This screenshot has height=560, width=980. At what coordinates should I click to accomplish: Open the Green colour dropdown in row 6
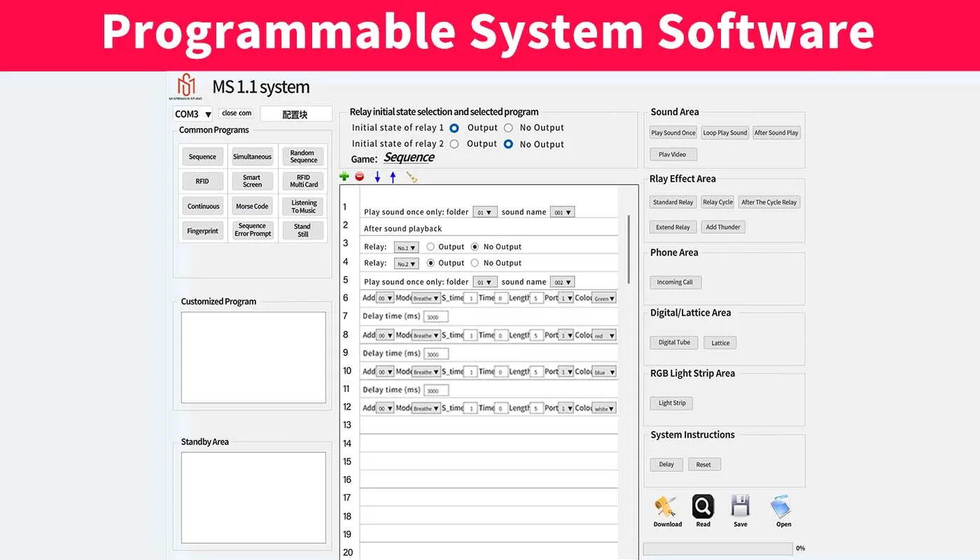604,298
